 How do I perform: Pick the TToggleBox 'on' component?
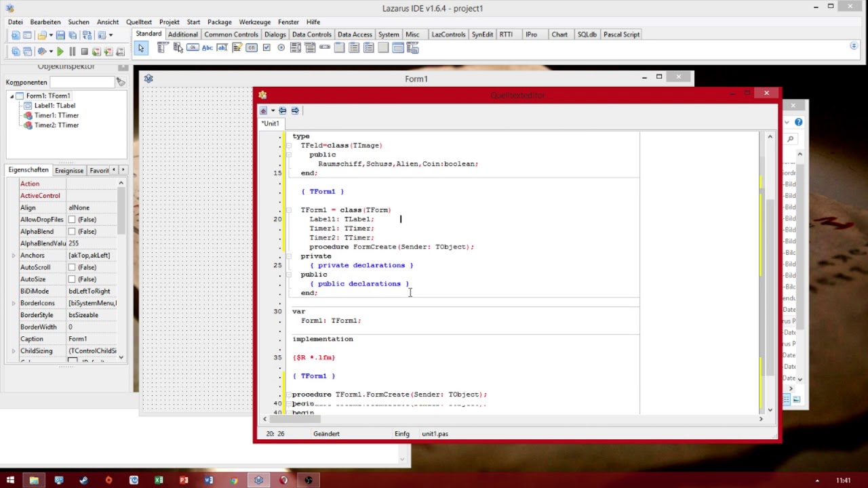(252, 47)
